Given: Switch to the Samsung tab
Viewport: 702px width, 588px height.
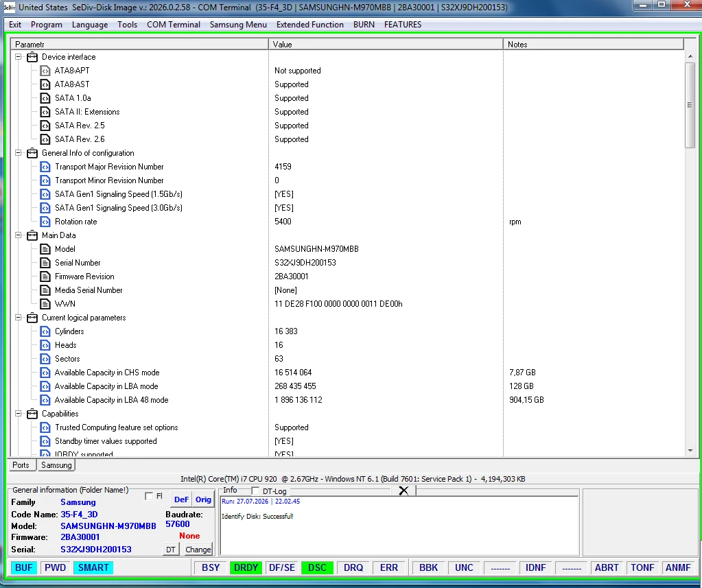Looking at the screenshot, I should pos(56,465).
